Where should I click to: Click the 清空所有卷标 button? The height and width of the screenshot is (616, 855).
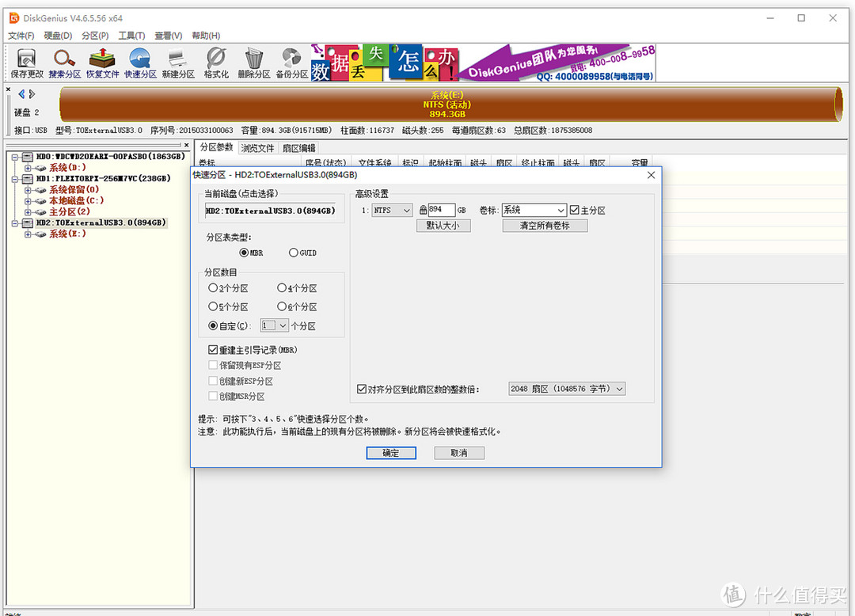[x=545, y=226]
